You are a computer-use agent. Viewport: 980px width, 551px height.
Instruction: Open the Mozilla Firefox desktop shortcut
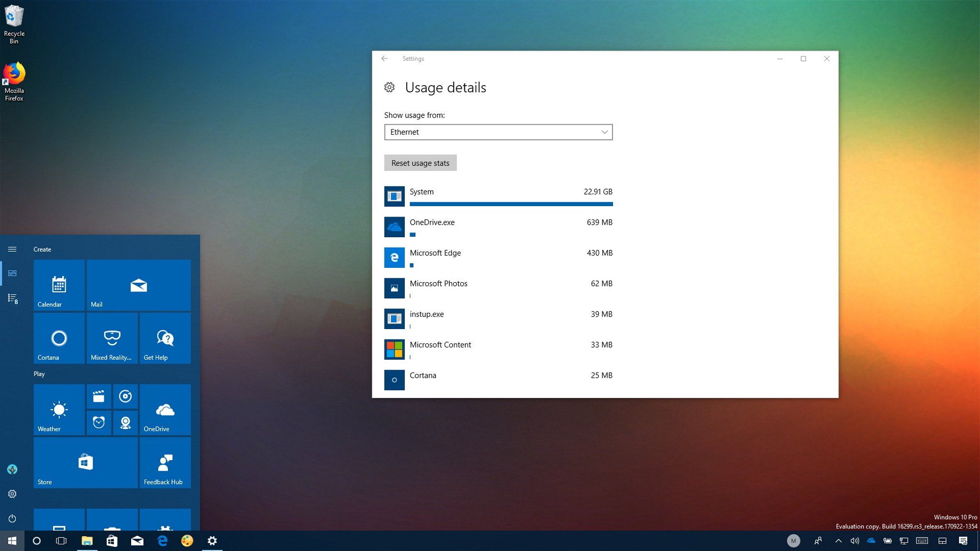tap(14, 81)
